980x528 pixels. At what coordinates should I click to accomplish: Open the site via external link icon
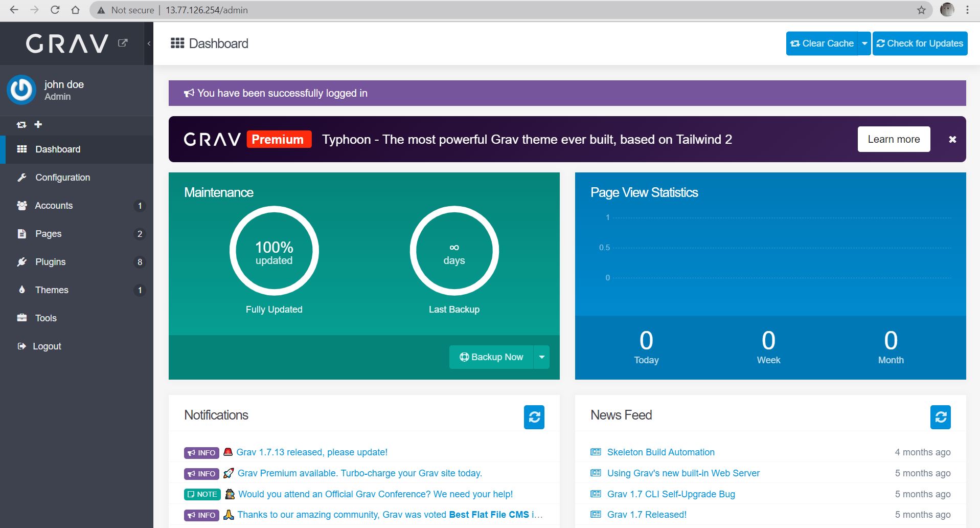click(x=123, y=43)
